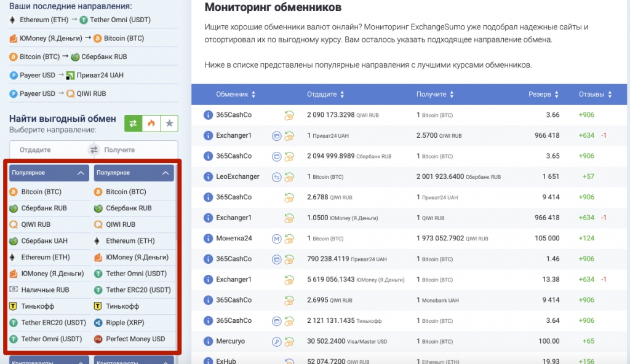This screenshot has height=364, width=630.
Task: Open recent direction ЮMoney to Bitcoin (BTC)
Action: tap(76, 39)
